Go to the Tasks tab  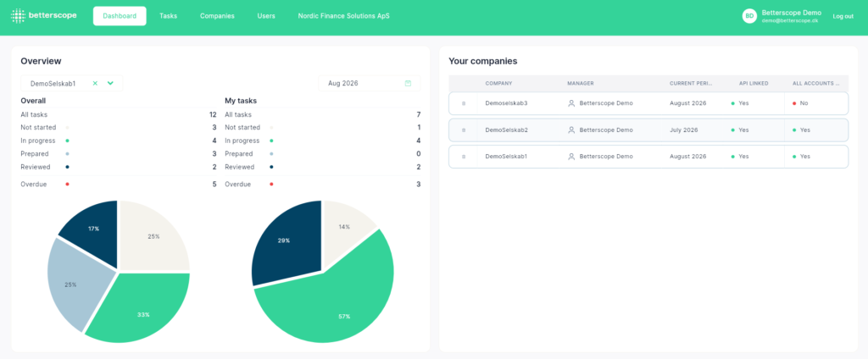169,16
